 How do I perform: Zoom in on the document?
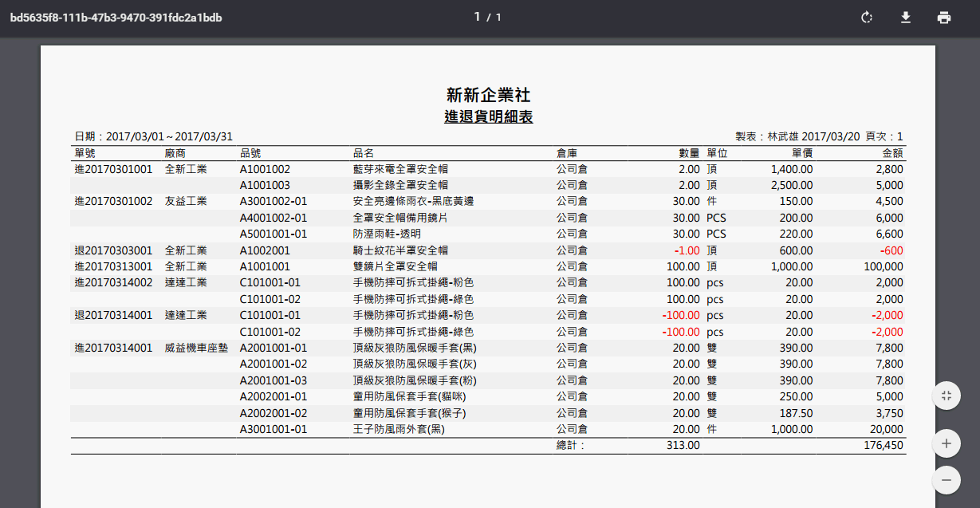pyautogui.click(x=947, y=443)
